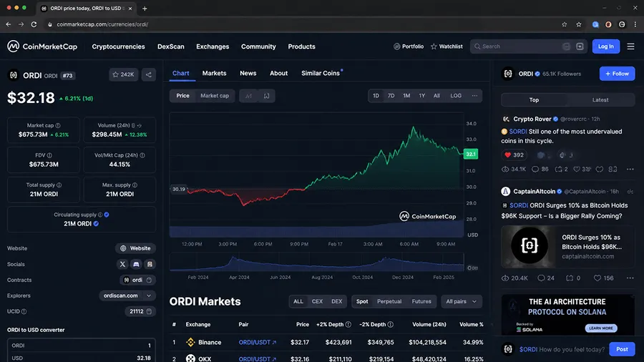644x362 pixels.
Task: Open the All pairs dropdown
Action: pos(462,301)
